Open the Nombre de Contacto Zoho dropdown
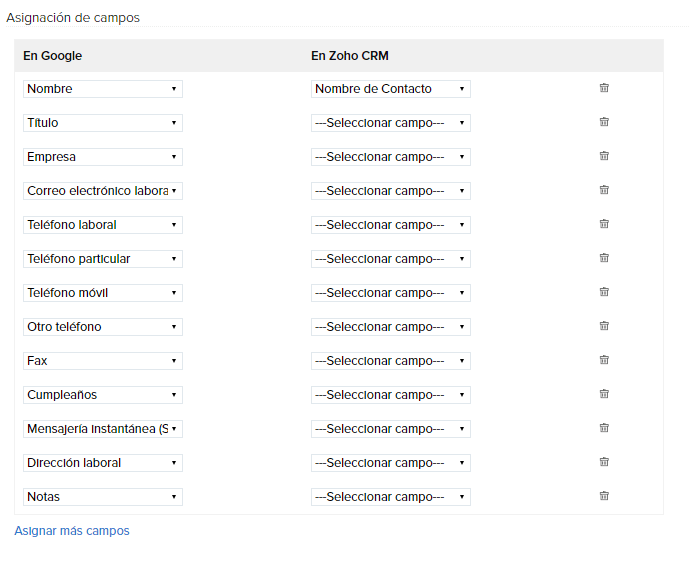This screenshot has height=568, width=690. tap(390, 89)
